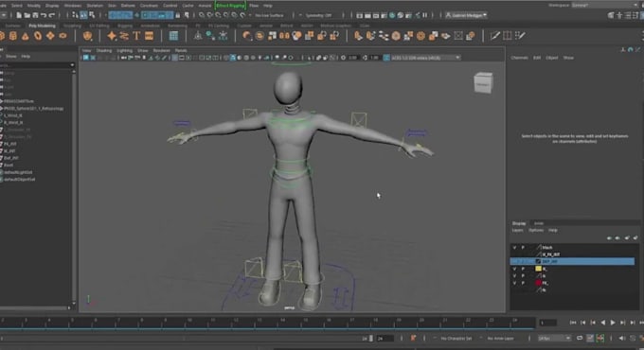Toggle playback P on the yellow layer
644x350 pixels.
(523, 269)
